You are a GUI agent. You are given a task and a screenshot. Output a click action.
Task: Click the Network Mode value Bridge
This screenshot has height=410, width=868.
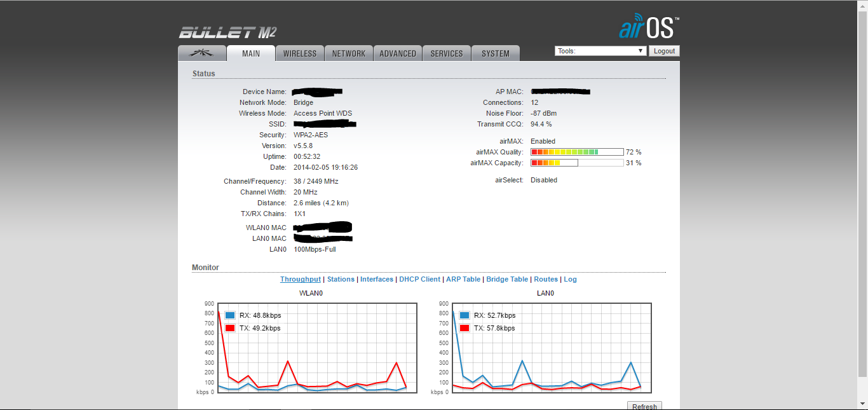[x=303, y=102]
